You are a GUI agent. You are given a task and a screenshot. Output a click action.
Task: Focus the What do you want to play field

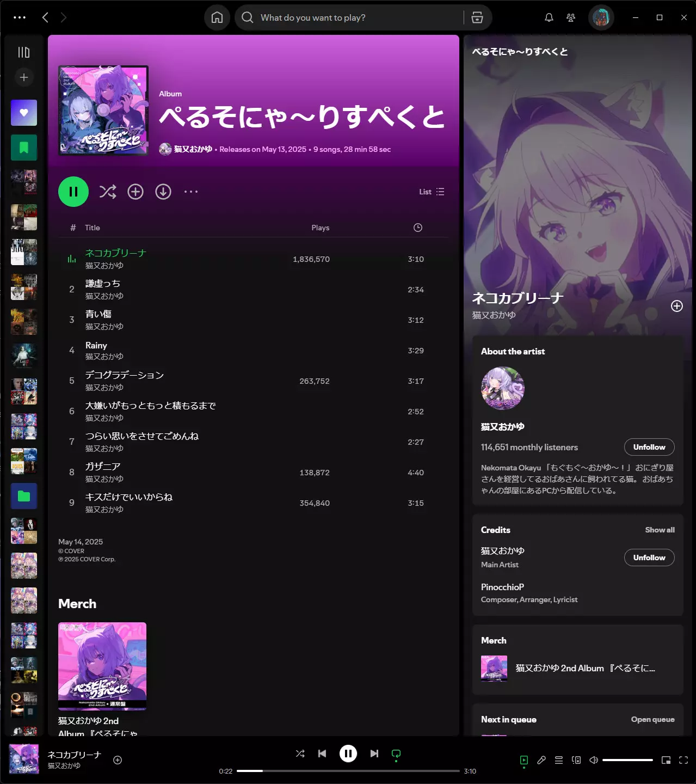point(359,17)
